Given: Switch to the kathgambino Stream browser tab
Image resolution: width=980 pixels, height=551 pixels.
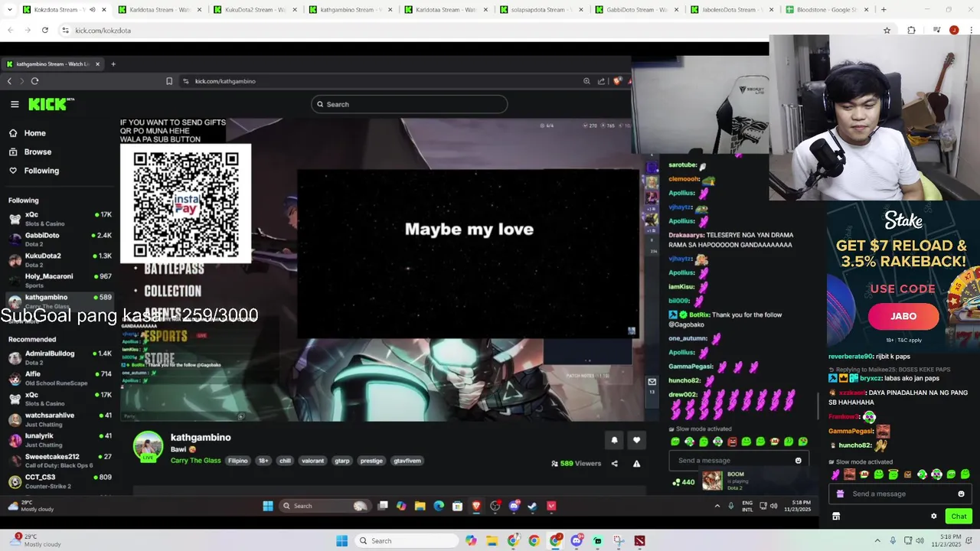Looking at the screenshot, I should tap(351, 10).
